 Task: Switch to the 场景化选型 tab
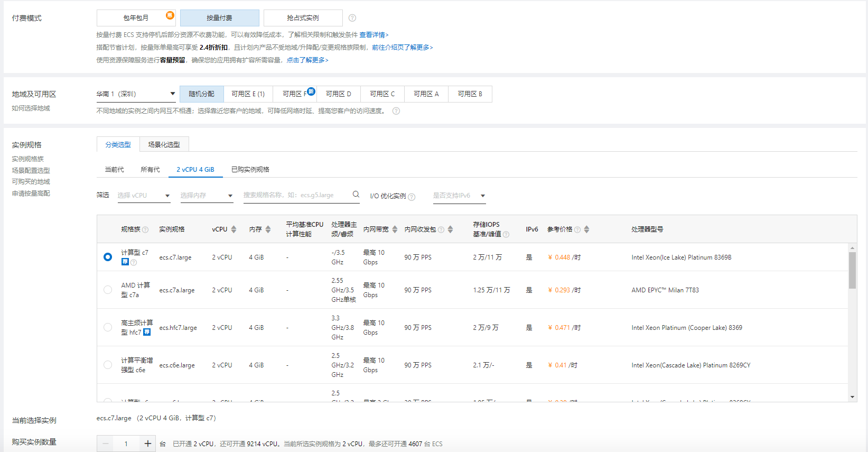(x=164, y=144)
